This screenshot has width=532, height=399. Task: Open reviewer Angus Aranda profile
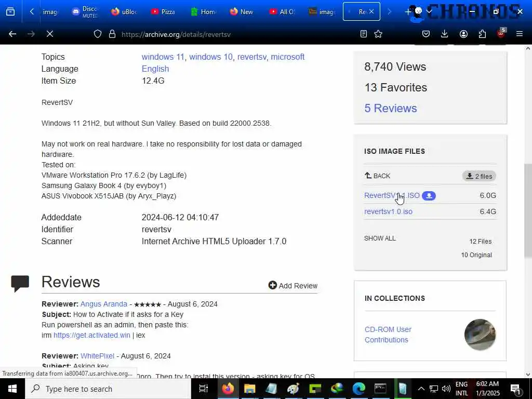tap(104, 304)
